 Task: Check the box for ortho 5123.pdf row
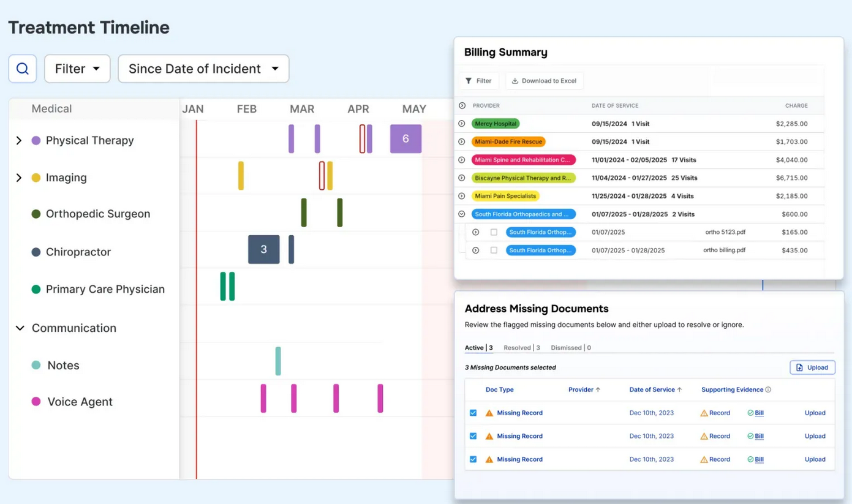(494, 232)
